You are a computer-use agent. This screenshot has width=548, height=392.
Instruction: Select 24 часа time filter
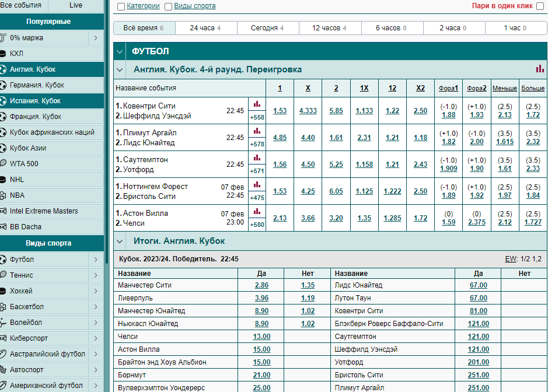pos(206,28)
